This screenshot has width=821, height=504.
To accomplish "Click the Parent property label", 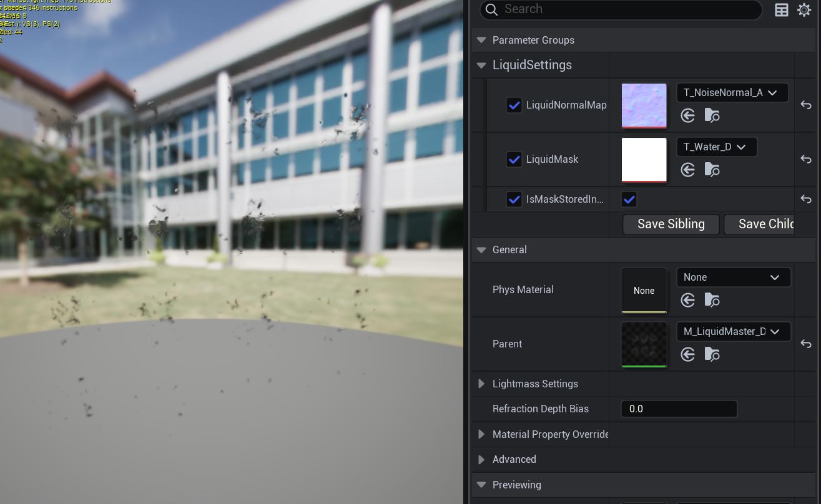I will [x=507, y=344].
